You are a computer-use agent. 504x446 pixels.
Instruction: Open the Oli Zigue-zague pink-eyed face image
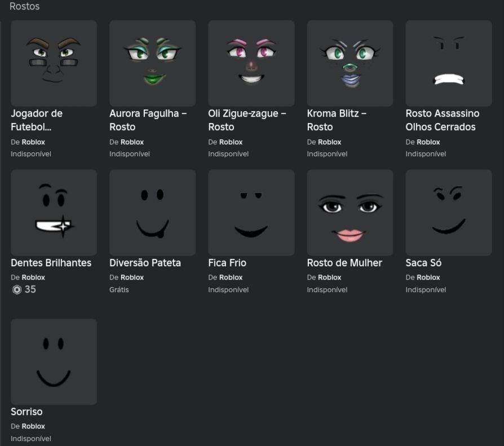(251, 63)
